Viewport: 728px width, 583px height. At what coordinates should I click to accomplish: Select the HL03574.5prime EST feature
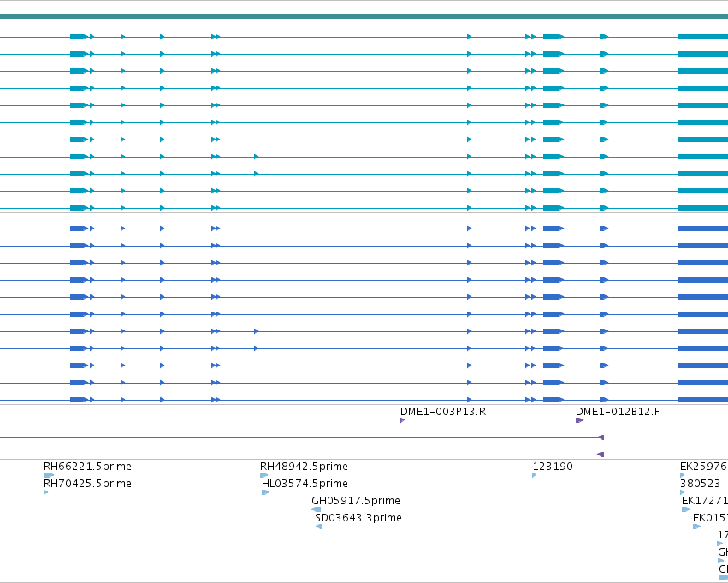point(265,492)
